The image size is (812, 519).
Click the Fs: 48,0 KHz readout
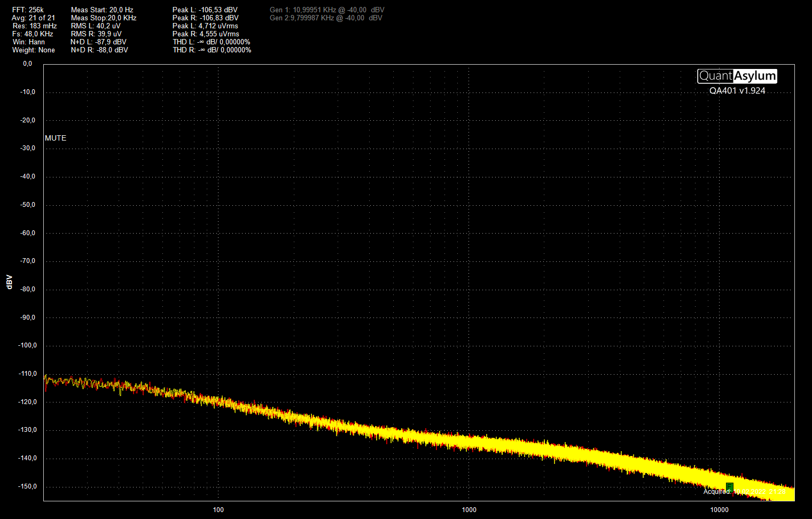(33, 34)
